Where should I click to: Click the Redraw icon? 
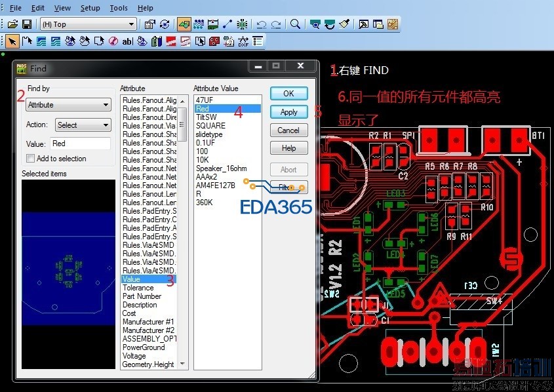329,24
